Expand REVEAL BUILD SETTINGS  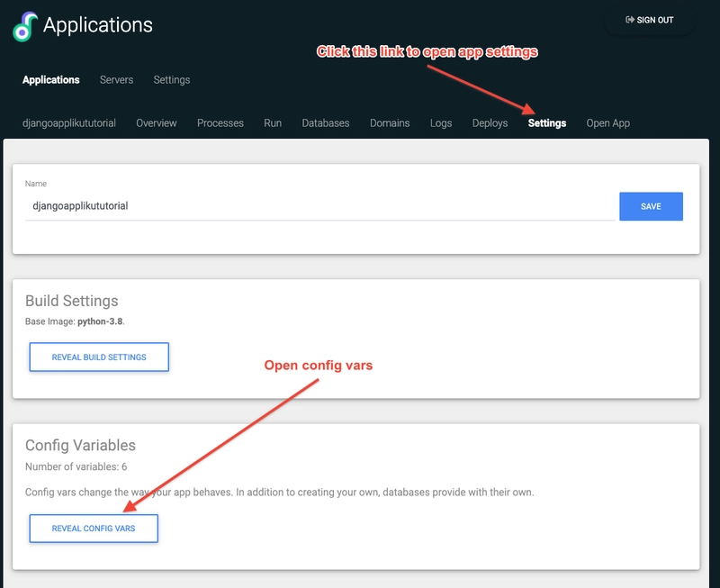(x=99, y=357)
